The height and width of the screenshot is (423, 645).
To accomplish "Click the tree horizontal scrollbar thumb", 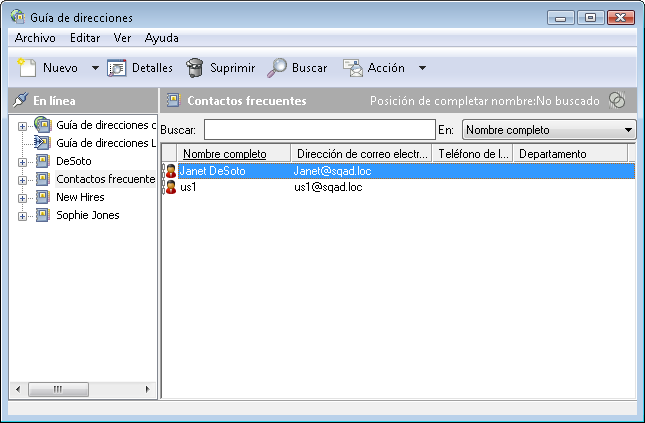I will [x=58, y=389].
